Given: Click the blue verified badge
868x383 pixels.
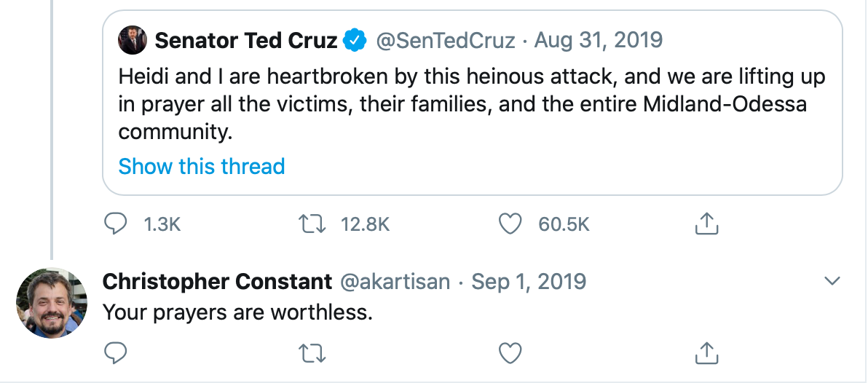Looking at the screenshot, I should tap(355, 40).
